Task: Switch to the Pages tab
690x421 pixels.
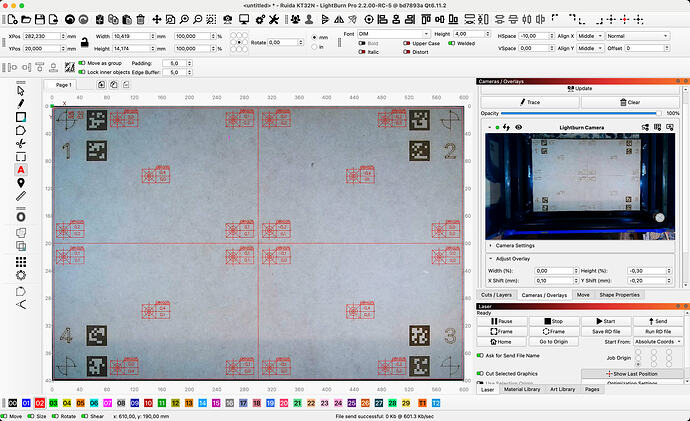Action: click(592, 389)
